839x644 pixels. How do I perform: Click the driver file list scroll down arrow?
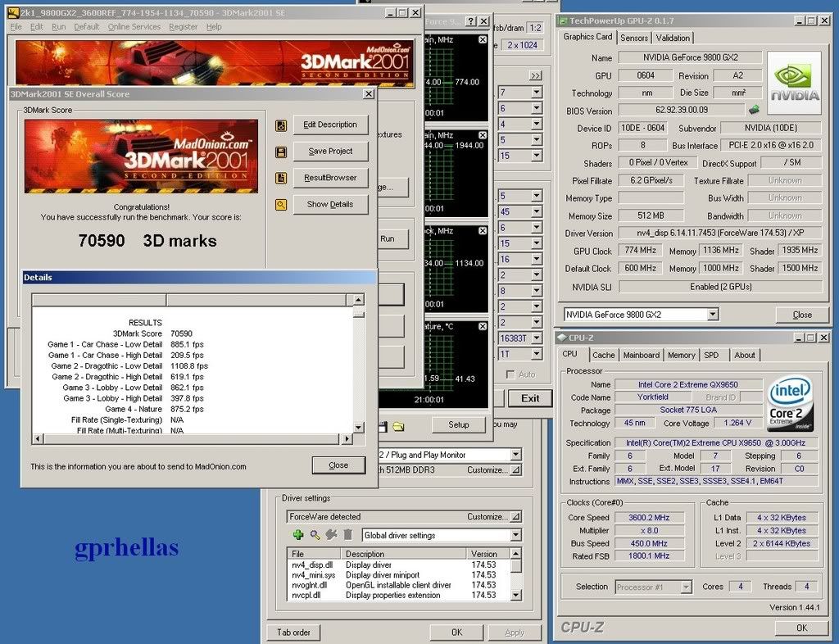click(x=516, y=595)
